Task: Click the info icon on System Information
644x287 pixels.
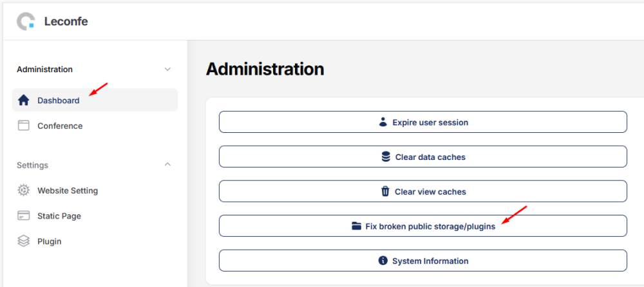Action: tap(383, 261)
